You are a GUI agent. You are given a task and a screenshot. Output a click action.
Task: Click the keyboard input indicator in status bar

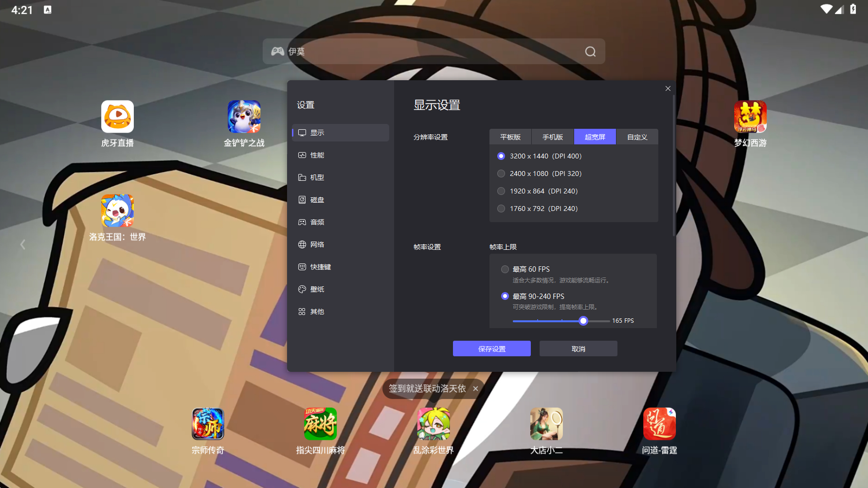tap(48, 10)
